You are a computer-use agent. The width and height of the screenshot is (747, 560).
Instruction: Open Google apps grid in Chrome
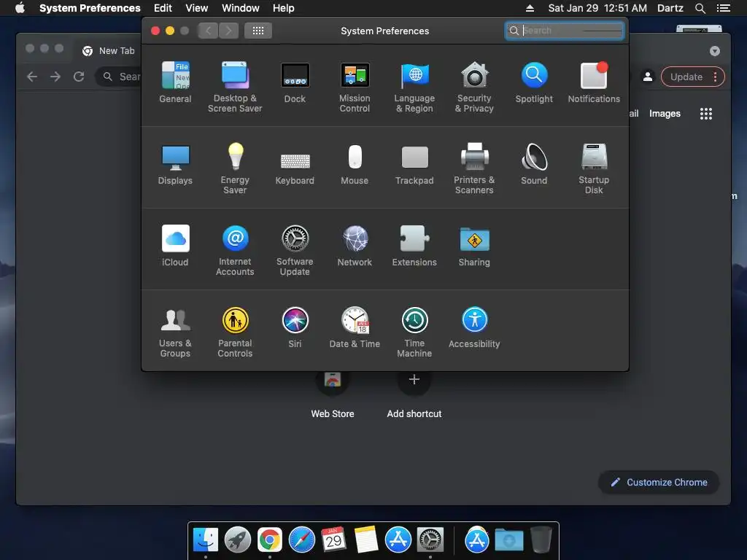pyautogui.click(x=706, y=113)
